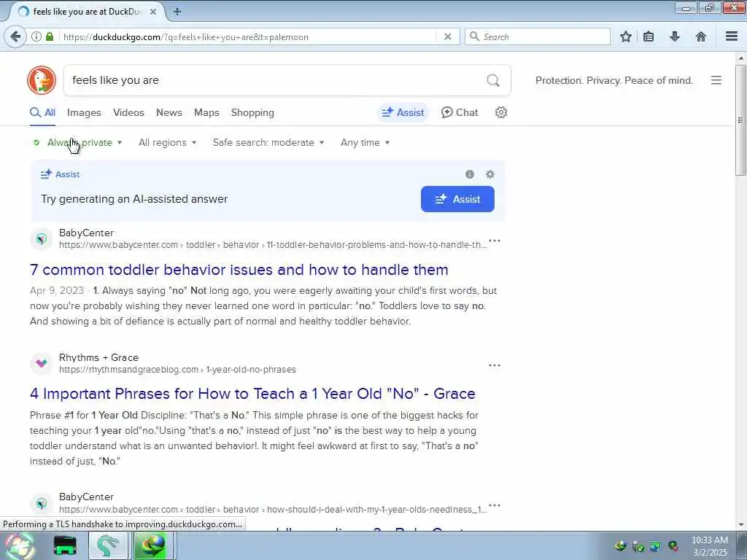
Task: Click the Rhythms + Grace site name
Action: (x=98, y=357)
